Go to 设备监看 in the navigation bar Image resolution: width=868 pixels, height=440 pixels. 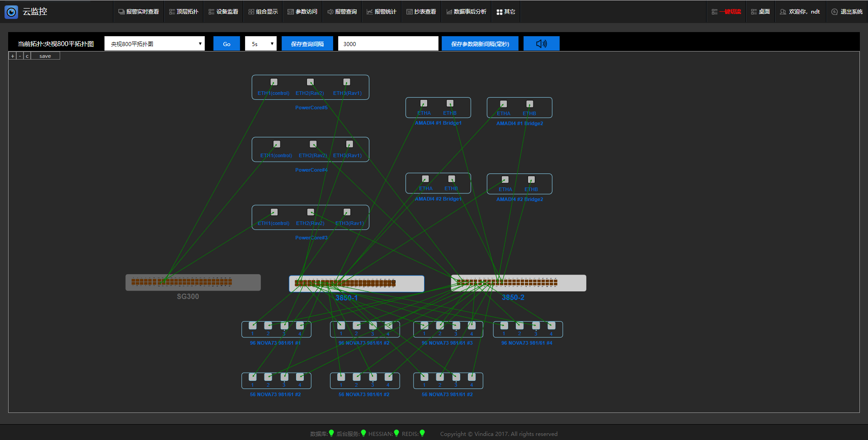pyautogui.click(x=223, y=12)
